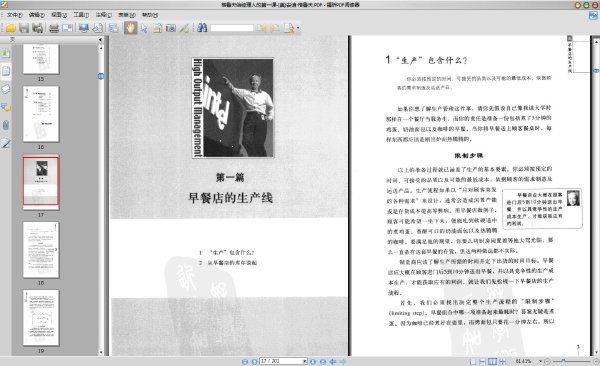Image resolution: width=600 pixels, height=366 pixels.
Task: Open the Comments (注释) menu
Action: [104, 15]
